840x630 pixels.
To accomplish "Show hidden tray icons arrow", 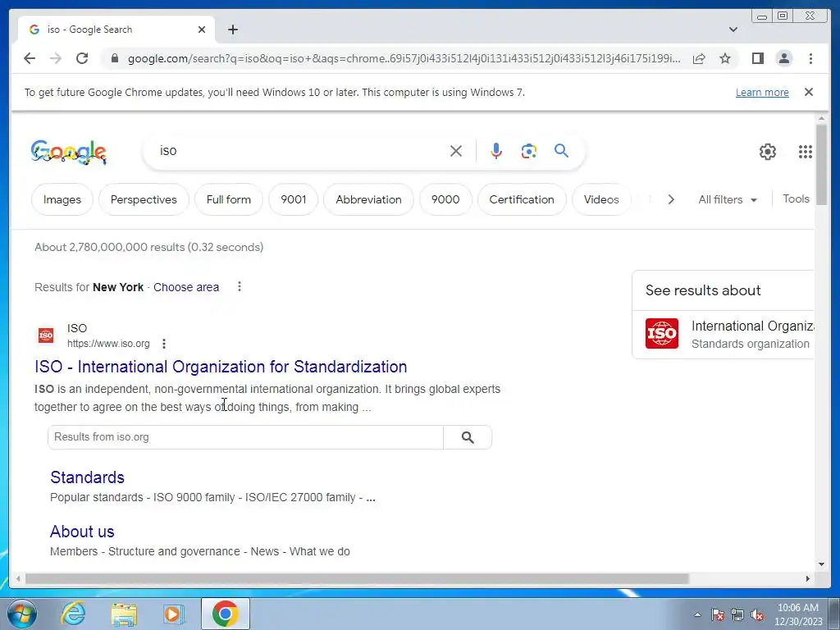I will click(697, 614).
